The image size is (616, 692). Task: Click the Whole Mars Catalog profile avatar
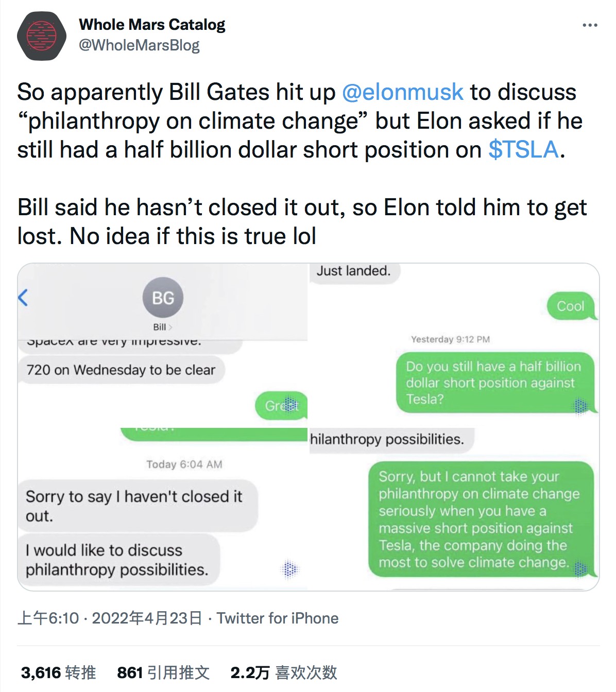pyautogui.click(x=42, y=36)
